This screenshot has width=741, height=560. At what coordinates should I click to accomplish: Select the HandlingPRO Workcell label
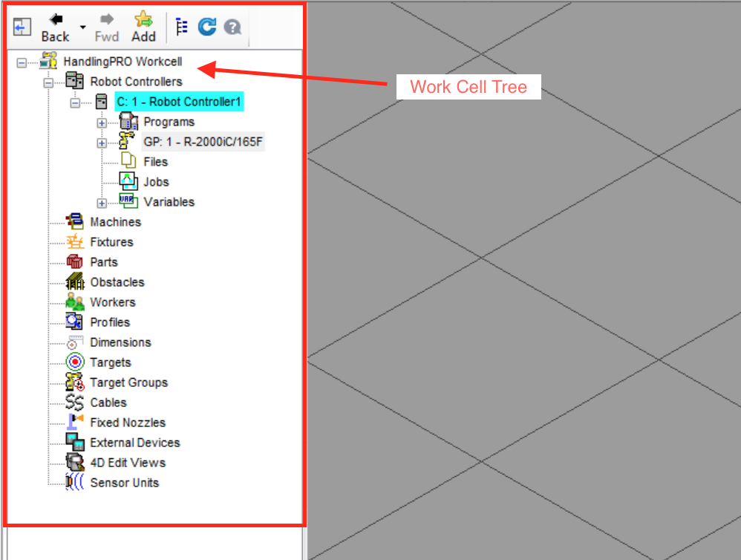pos(123,62)
